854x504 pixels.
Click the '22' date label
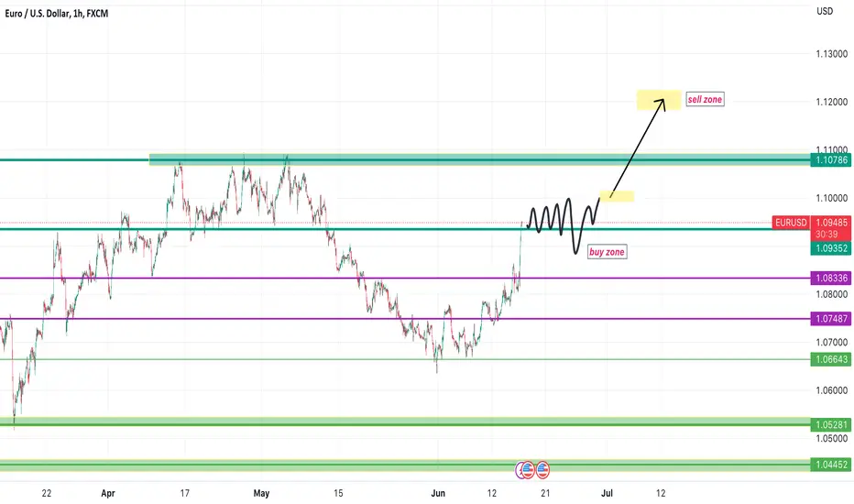coord(47,493)
